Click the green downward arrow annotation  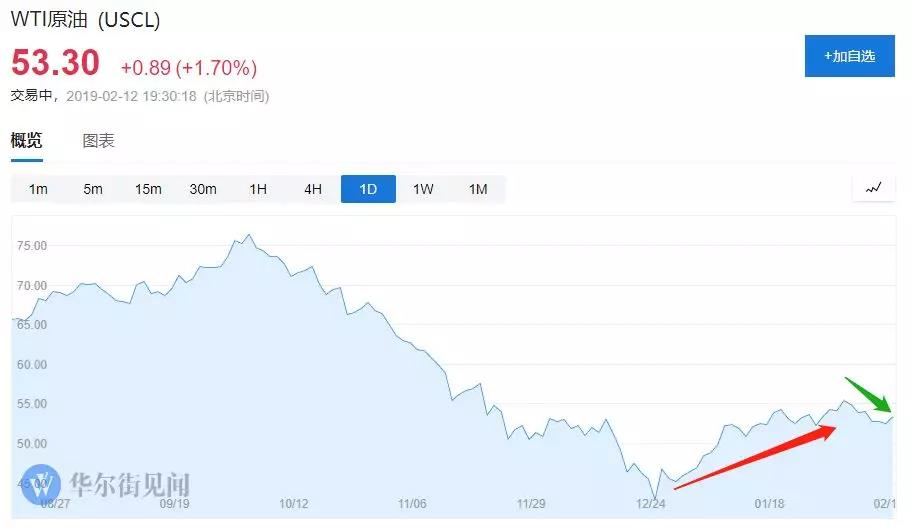(868, 394)
